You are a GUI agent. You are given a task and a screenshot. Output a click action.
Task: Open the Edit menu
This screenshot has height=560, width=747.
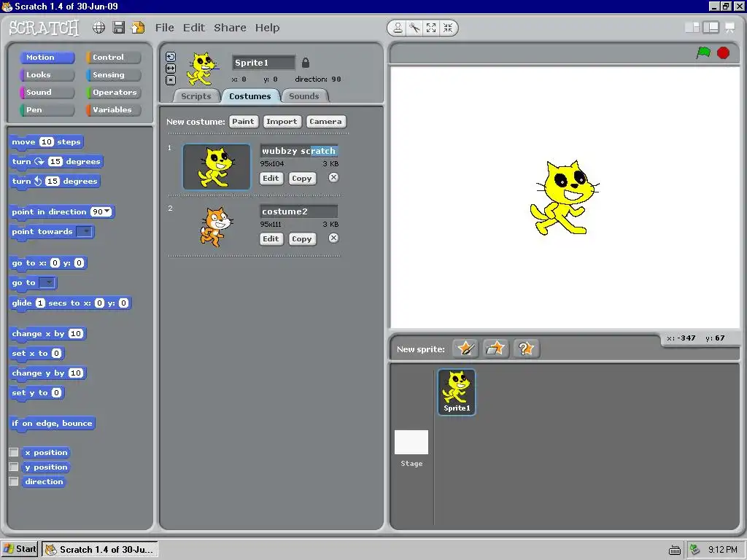click(194, 28)
